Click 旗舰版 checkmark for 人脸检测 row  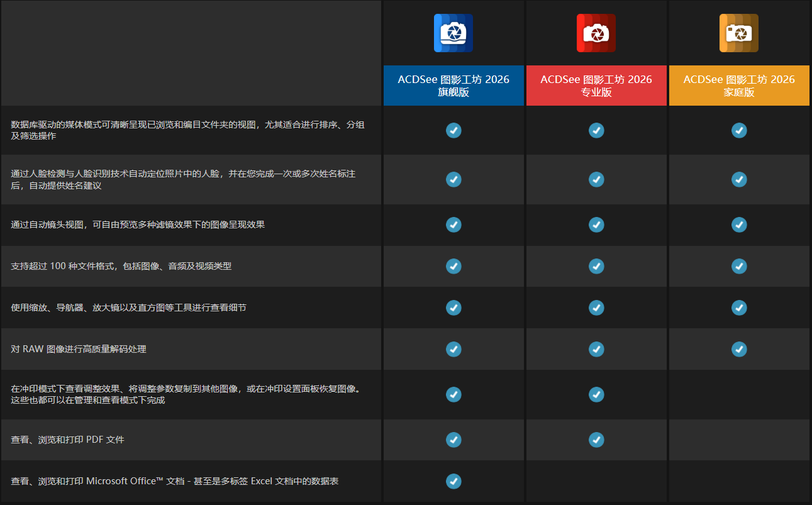[453, 179]
